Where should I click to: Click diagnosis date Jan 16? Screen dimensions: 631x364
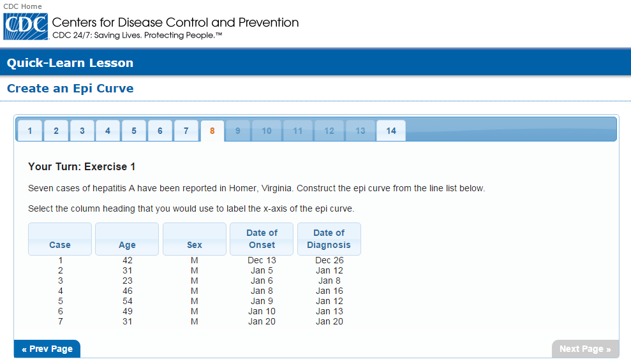pos(329,291)
